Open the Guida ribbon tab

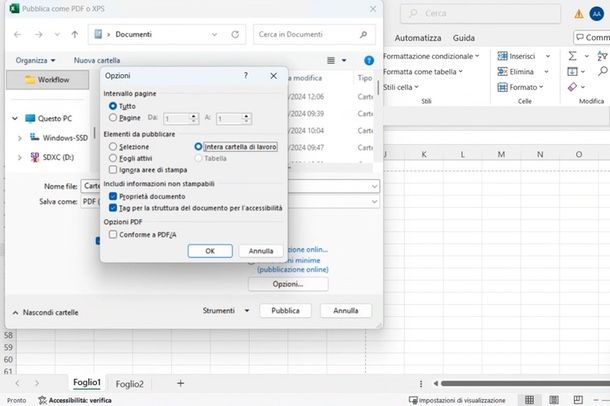[464, 38]
